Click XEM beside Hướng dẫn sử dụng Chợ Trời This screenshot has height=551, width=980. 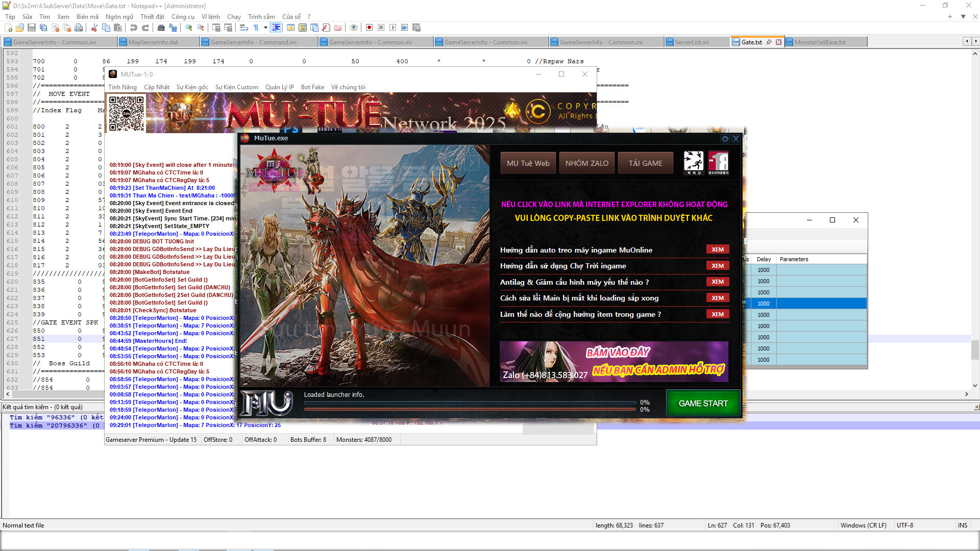point(718,266)
